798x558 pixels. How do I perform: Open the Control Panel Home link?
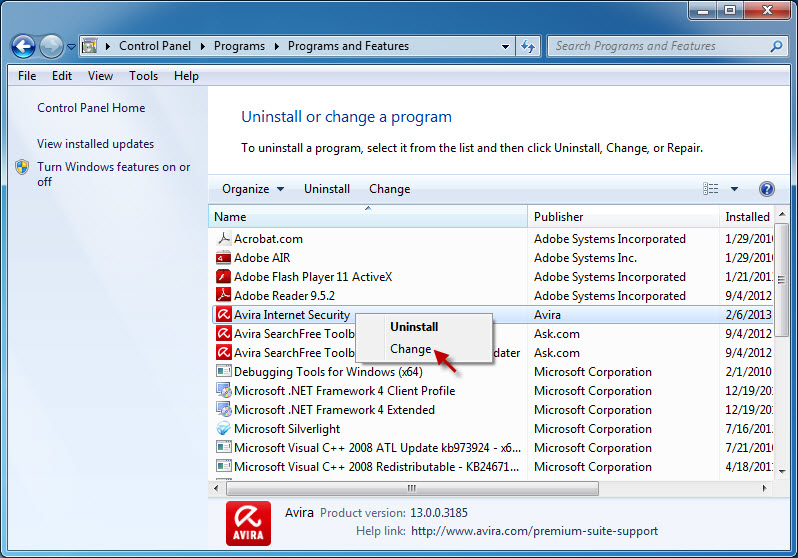pos(91,108)
